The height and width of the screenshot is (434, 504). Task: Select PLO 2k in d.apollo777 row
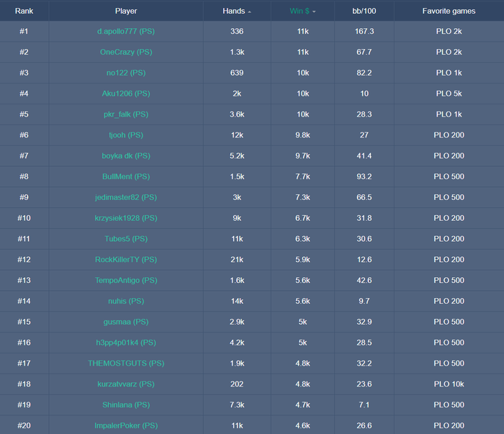(x=449, y=31)
